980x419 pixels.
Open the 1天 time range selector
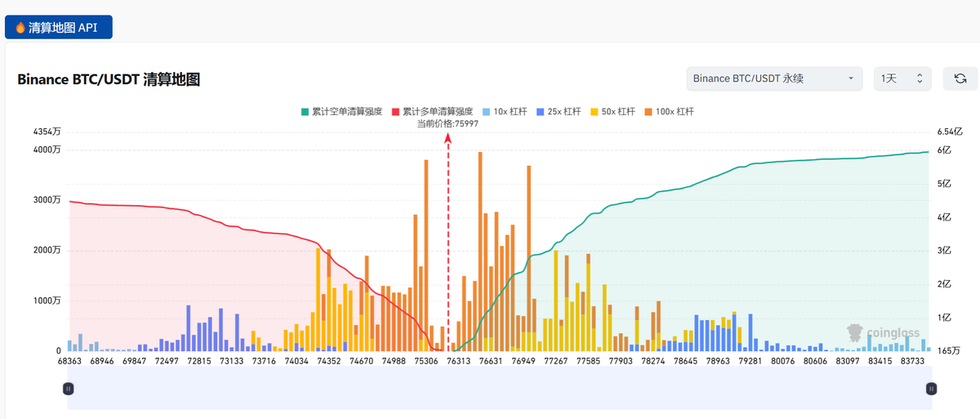(x=902, y=78)
